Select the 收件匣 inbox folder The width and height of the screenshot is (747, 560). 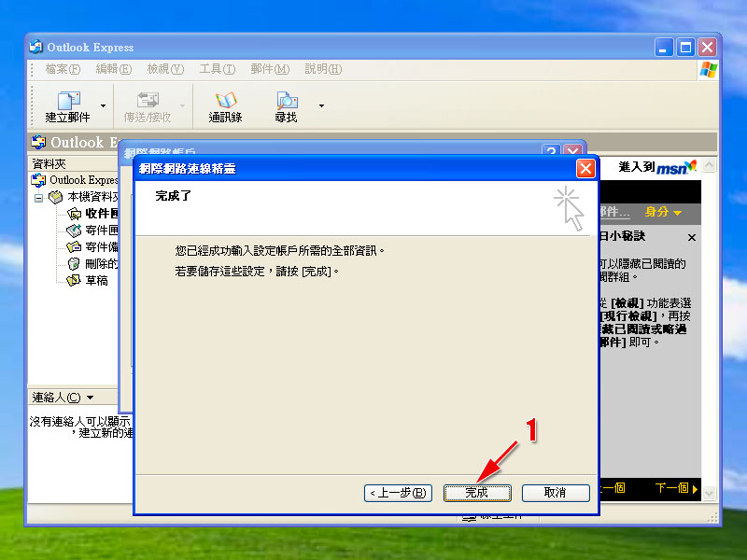[92, 214]
